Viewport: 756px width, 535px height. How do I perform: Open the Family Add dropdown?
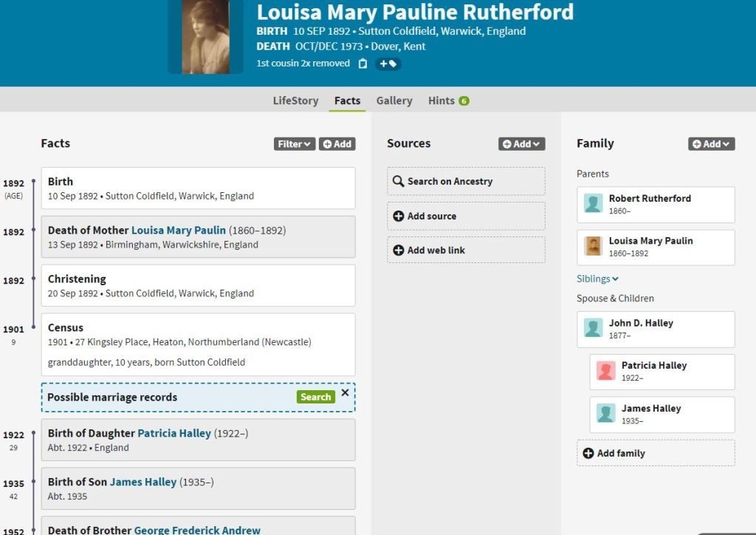coord(711,144)
